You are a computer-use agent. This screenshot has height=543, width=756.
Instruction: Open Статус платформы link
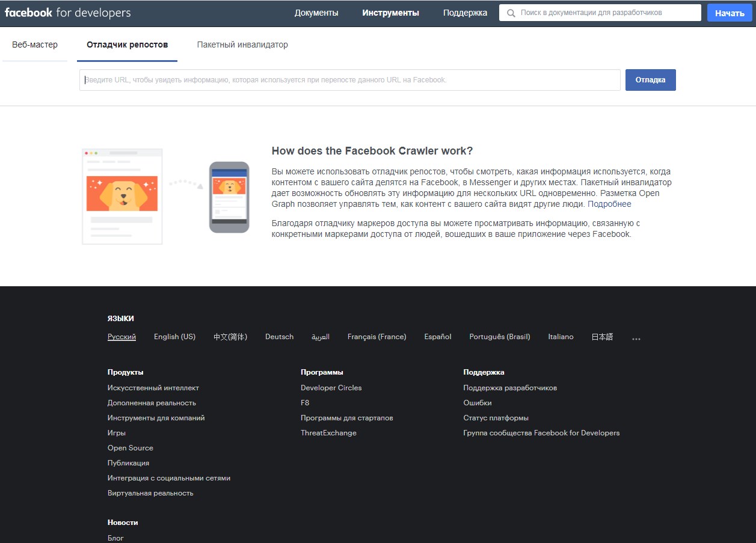point(496,418)
